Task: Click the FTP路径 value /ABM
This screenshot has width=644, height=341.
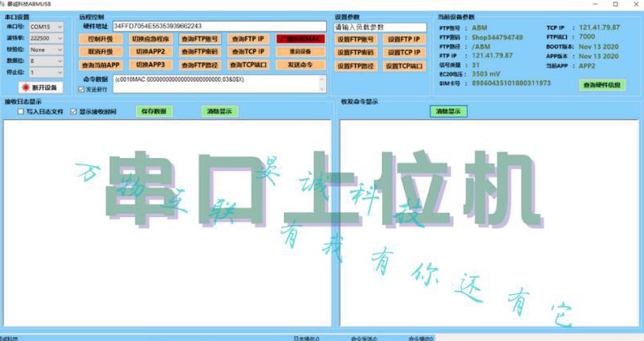Action: [480, 46]
